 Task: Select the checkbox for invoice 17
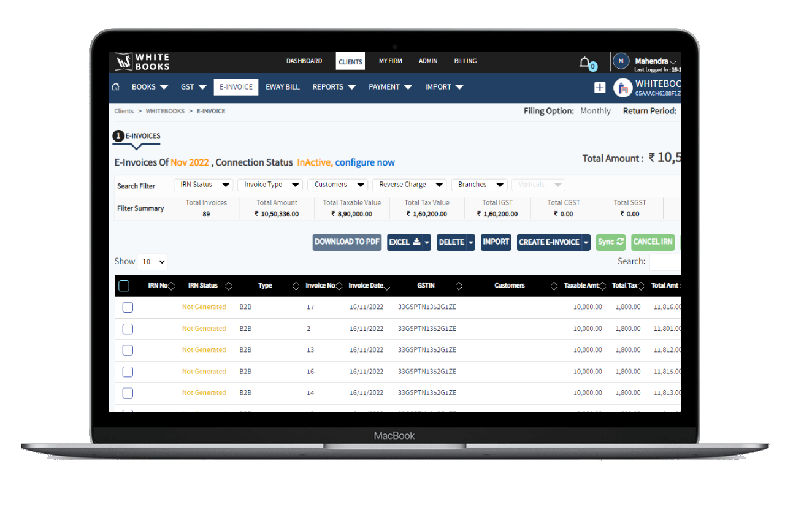(x=128, y=307)
